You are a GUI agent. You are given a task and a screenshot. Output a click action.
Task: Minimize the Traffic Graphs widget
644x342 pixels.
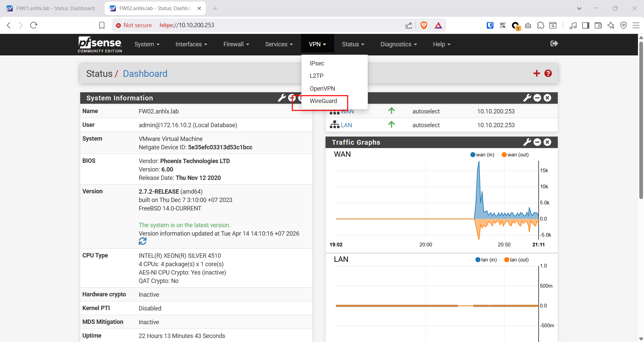537,142
